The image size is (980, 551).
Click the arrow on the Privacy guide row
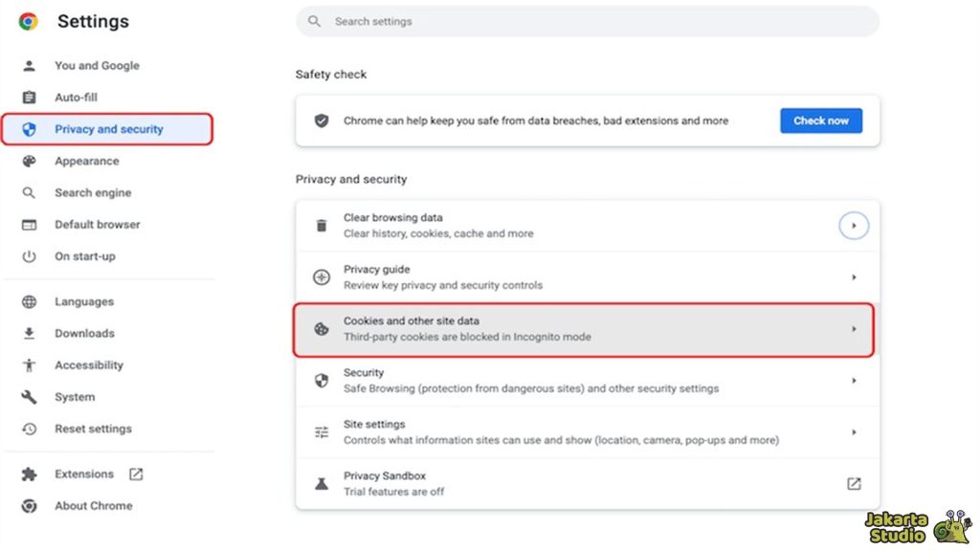(x=854, y=277)
